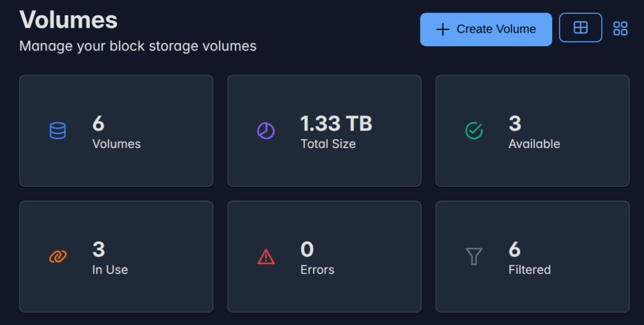Select the "Total Size" label text
This screenshot has height=325, width=644.
click(328, 144)
